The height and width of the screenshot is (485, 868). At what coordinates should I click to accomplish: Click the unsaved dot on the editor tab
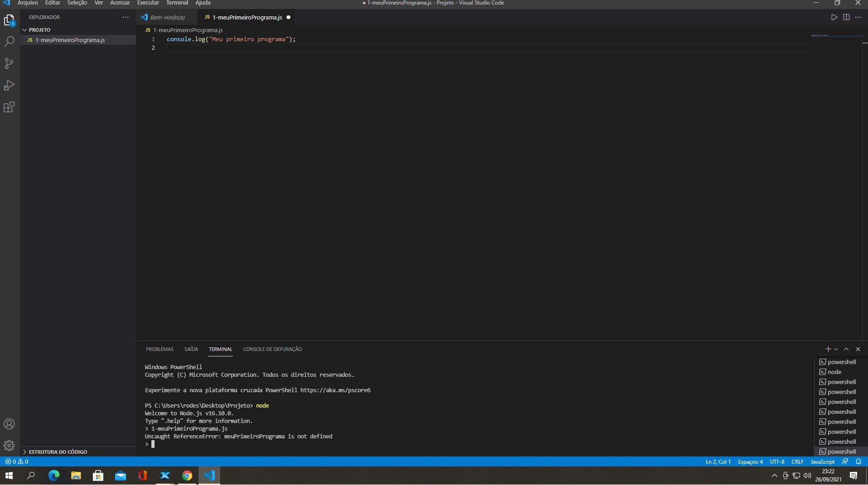tap(288, 17)
